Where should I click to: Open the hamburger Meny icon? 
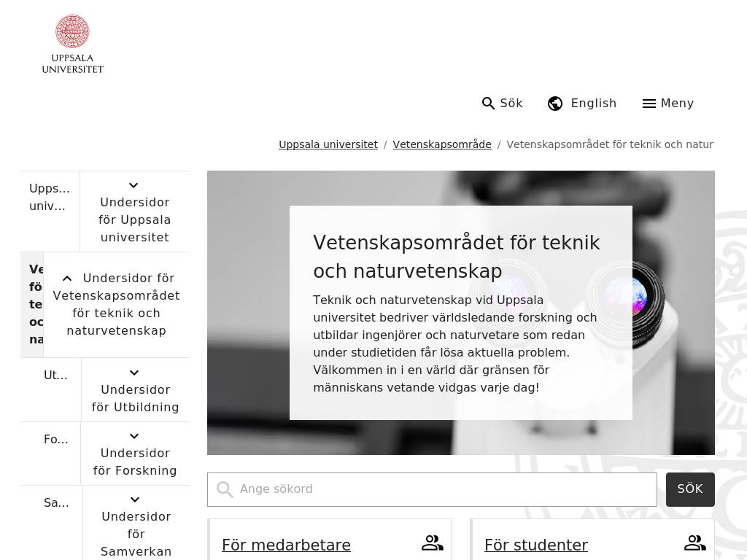(x=649, y=104)
